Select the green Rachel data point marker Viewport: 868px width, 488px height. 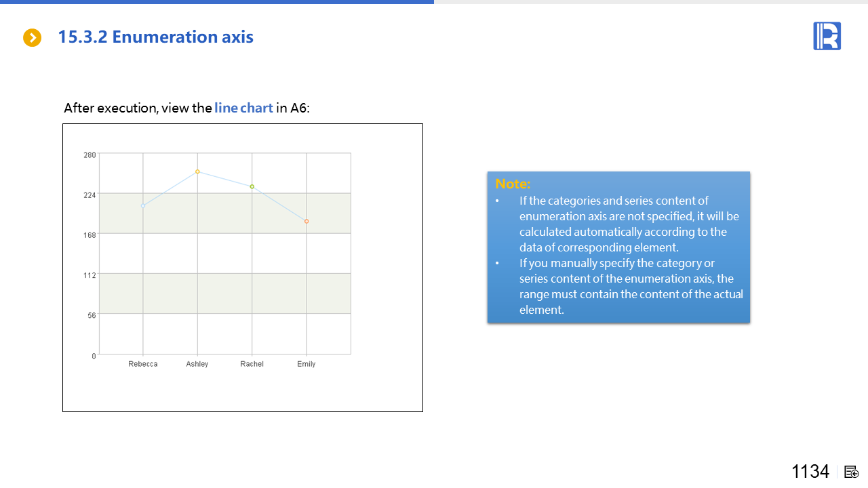(252, 186)
